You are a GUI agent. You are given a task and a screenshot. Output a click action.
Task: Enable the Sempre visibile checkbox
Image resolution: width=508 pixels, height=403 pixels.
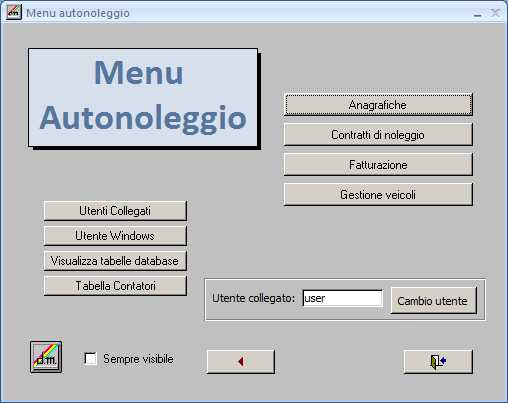pyautogui.click(x=91, y=359)
